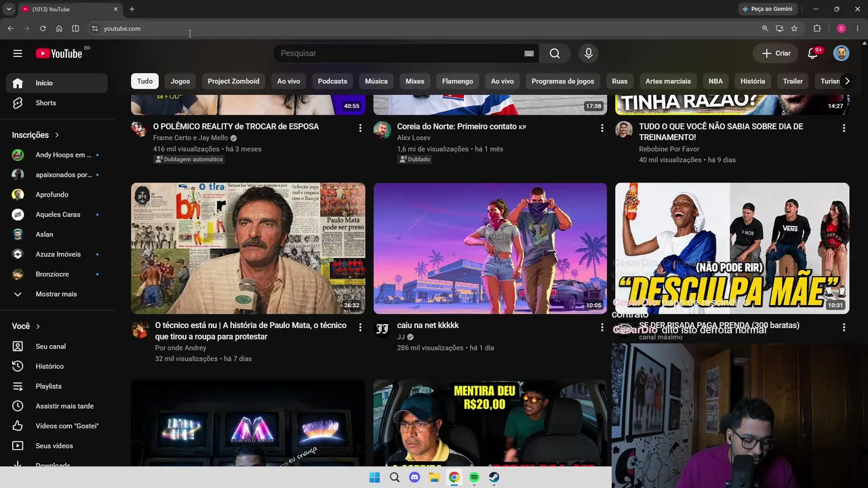Click Peça ao Gemini button
The width and height of the screenshot is (868, 488).
point(768,9)
